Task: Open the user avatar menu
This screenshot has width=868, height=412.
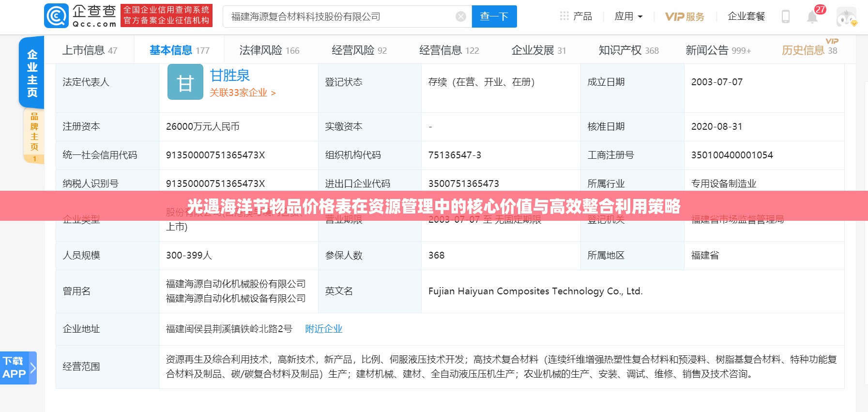Action: 846,17
